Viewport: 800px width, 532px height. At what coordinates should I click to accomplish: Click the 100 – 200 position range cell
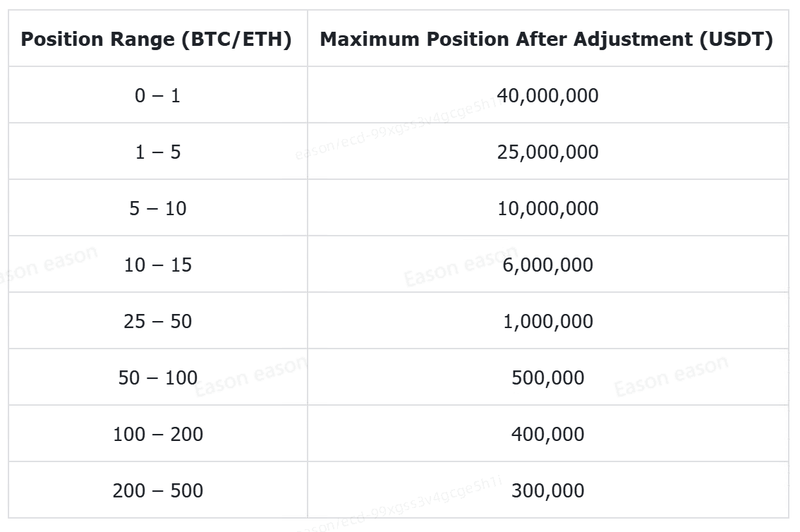coord(158,434)
